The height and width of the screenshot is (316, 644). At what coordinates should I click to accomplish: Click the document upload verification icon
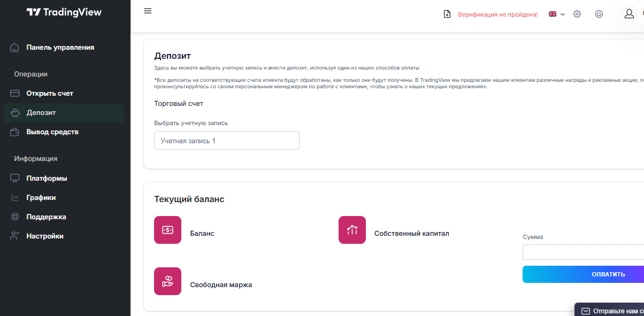point(447,14)
